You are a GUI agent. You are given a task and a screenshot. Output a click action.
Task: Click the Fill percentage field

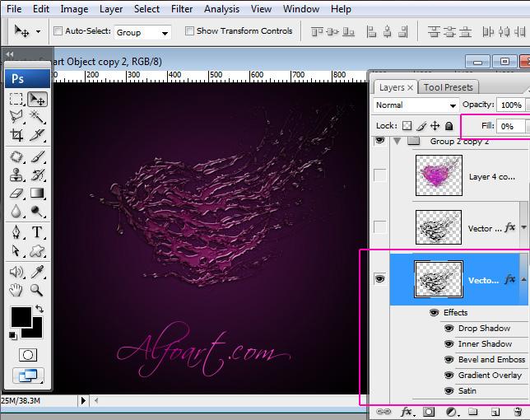(x=509, y=126)
